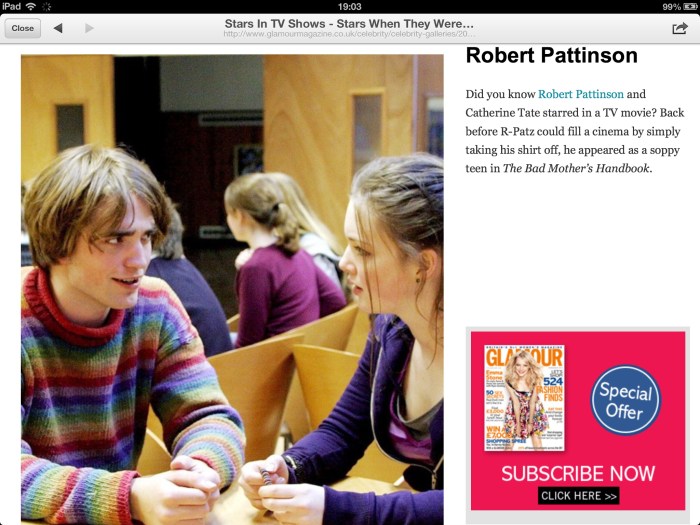Tap the forward arrow in browser toolbar
This screenshot has width=700, height=525.
[89, 28]
